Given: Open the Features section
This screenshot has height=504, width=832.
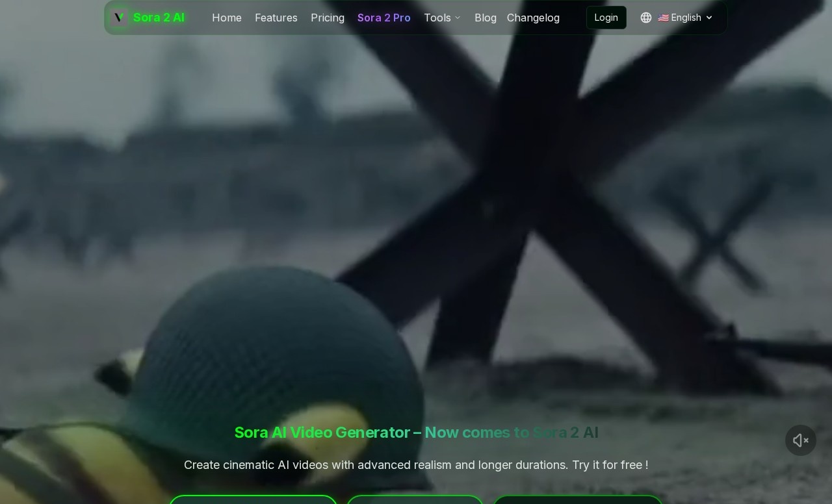Looking at the screenshot, I should pos(276,18).
